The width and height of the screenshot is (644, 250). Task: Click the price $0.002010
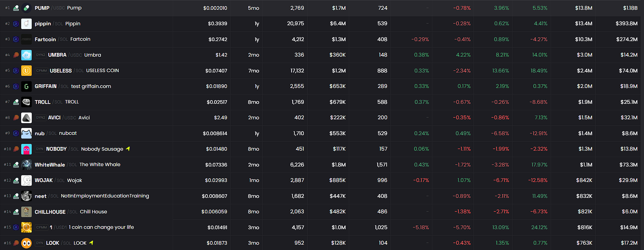click(215, 8)
